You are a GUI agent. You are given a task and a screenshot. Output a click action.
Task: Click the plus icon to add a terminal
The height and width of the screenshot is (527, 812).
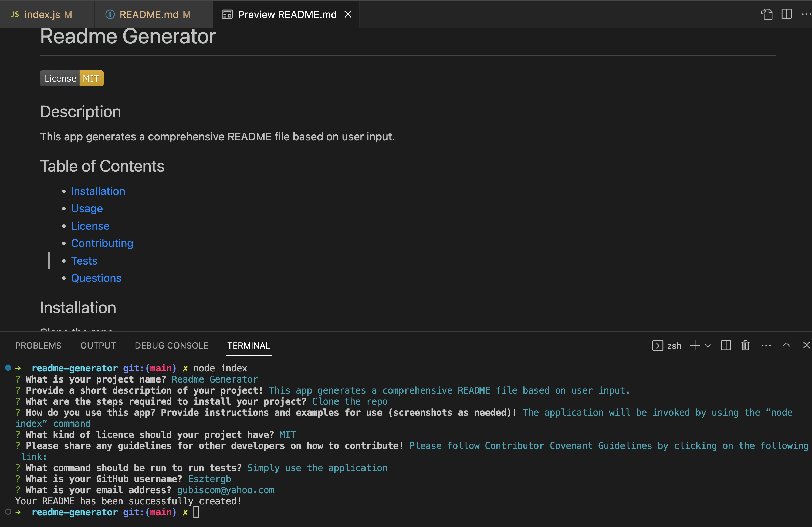pos(695,345)
